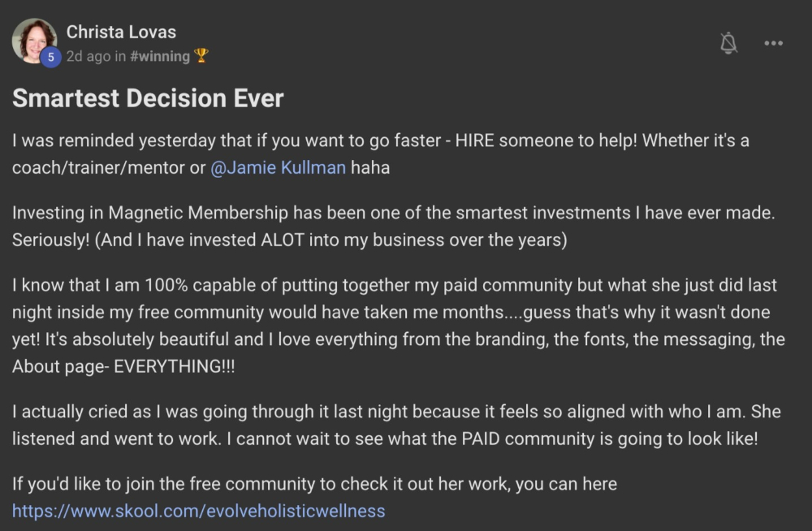Open the three-dot more options menu
The image size is (812, 531).
[x=774, y=44]
